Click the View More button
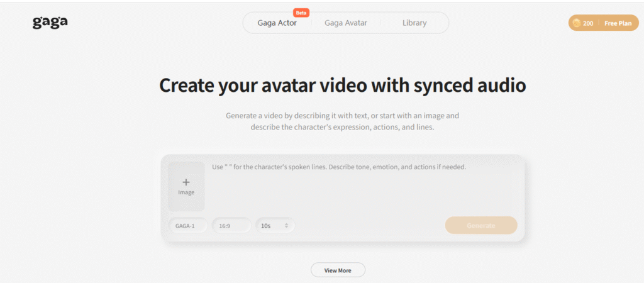The width and height of the screenshot is (644, 283). (x=338, y=270)
